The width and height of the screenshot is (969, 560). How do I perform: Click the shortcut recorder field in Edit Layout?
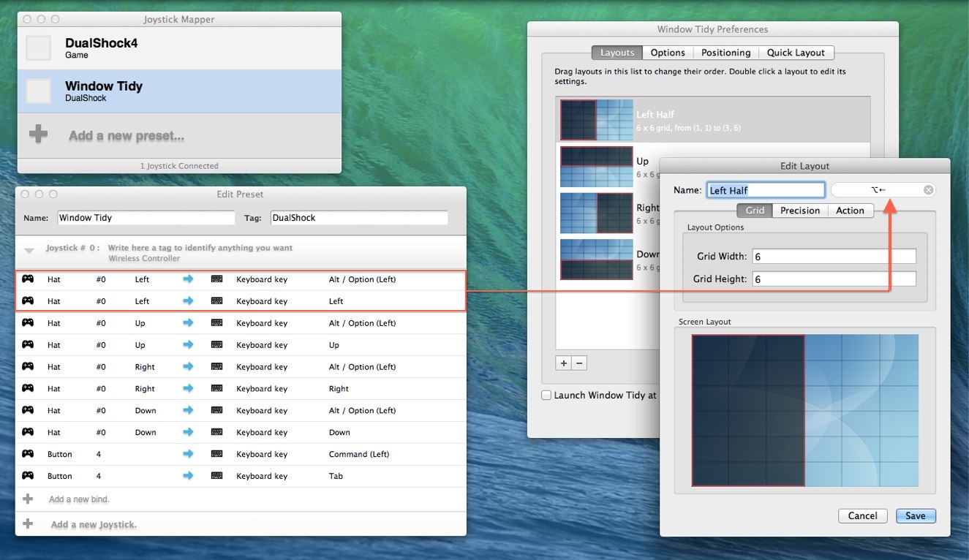(x=883, y=190)
